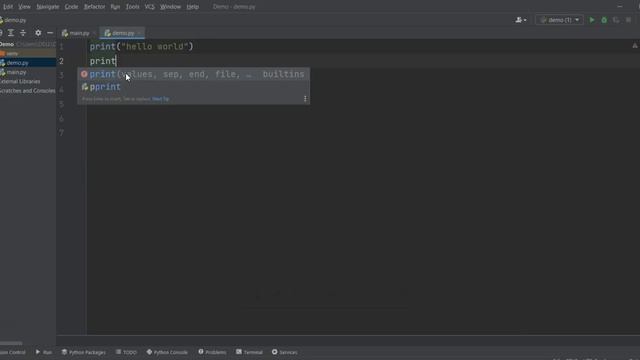Open the demo (1) run configuration dropdown

click(x=559, y=20)
